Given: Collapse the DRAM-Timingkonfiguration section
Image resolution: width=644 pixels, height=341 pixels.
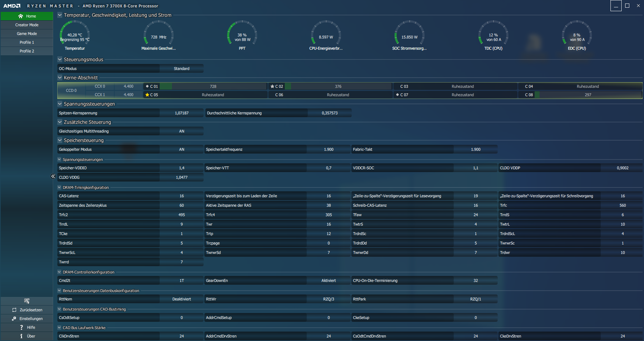Looking at the screenshot, I should click(59, 187).
